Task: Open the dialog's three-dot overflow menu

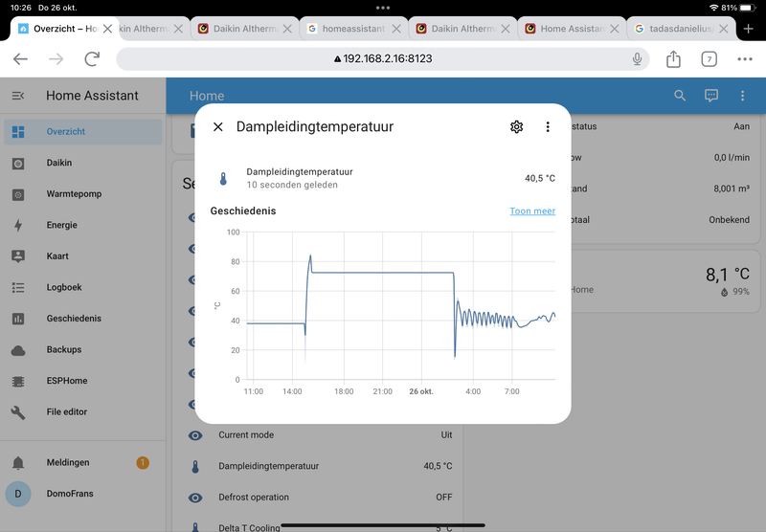Action: [548, 127]
